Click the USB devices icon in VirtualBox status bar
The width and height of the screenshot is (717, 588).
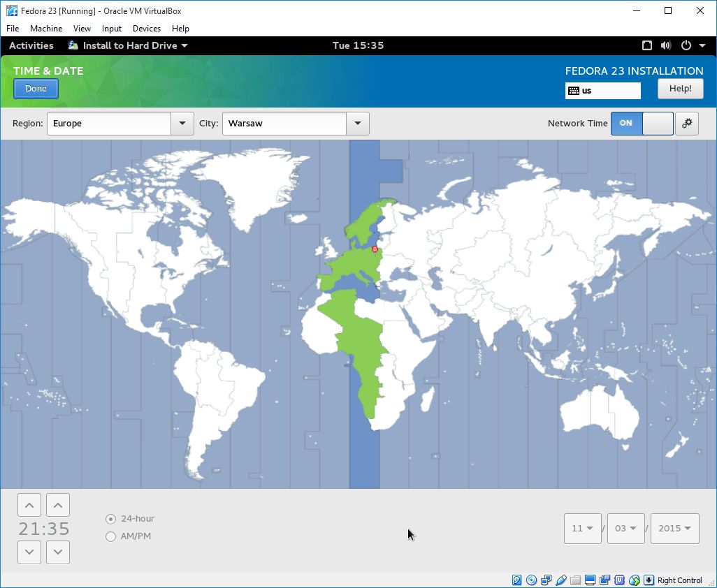point(560,580)
